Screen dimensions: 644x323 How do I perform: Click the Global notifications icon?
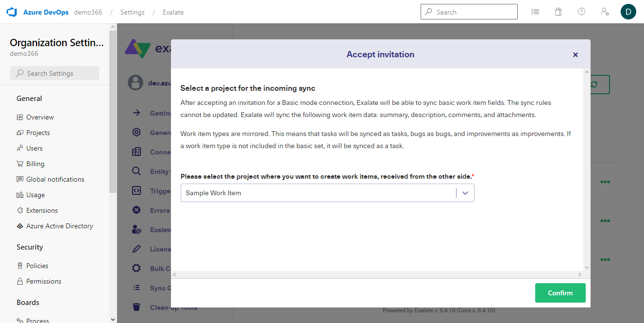click(20, 179)
